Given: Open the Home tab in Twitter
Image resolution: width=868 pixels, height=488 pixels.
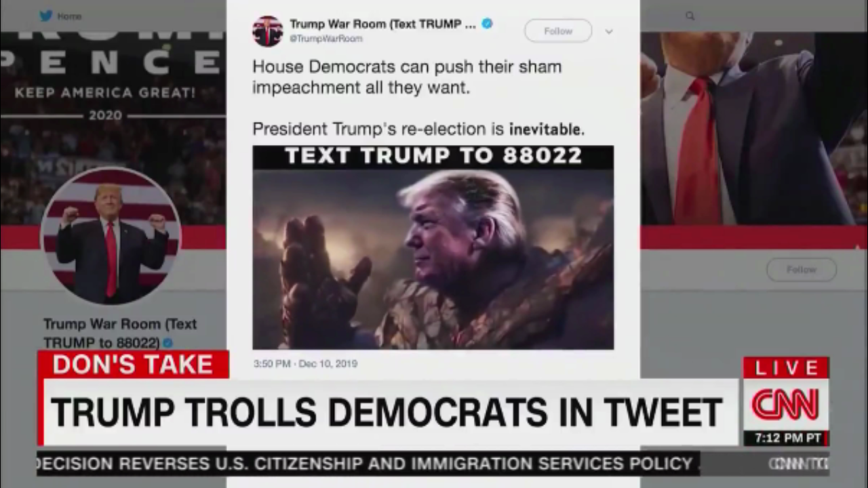Looking at the screenshot, I should pos(69,16).
